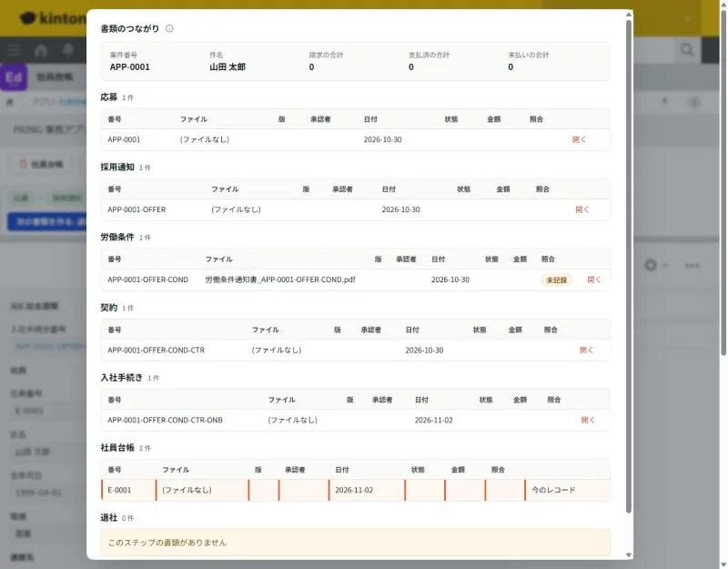Viewport: 728px width, 569px height.
Task: Click the dialog scrollbar up arrow
Action: 629,15
